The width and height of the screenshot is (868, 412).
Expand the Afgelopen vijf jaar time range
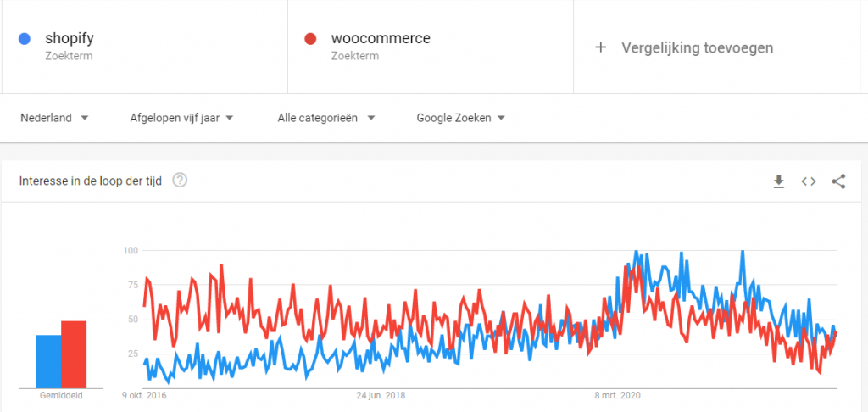click(x=181, y=118)
